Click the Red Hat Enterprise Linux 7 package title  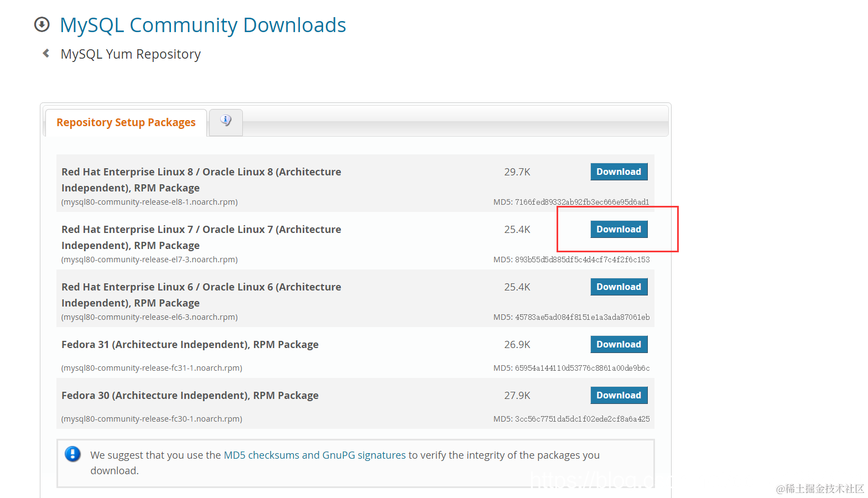[201, 237]
